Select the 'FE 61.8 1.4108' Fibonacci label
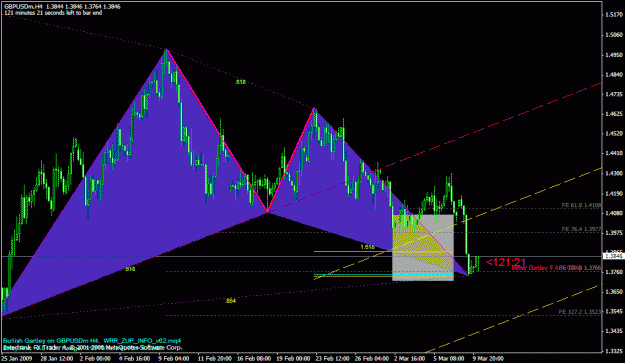This screenshot has width=625, height=363. [x=581, y=206]
